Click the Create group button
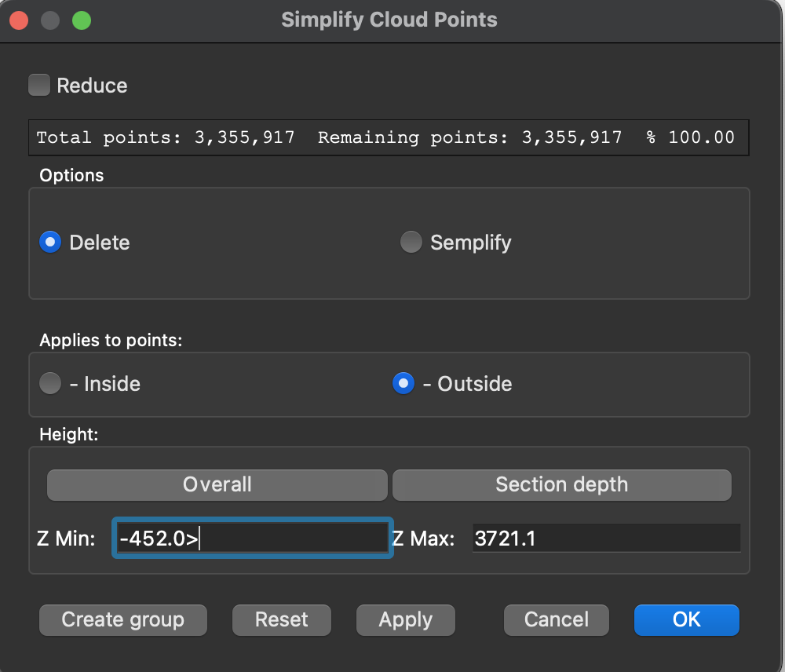 [123, 619]
